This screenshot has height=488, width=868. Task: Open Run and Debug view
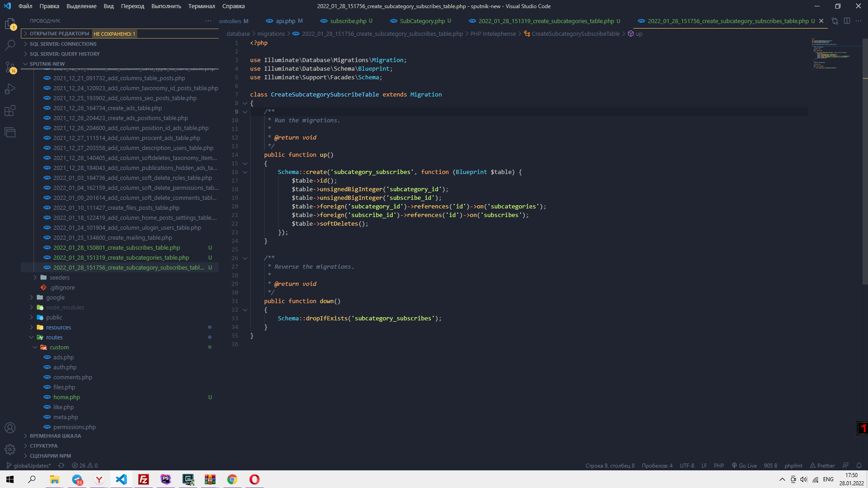click(x=10, y=89)
